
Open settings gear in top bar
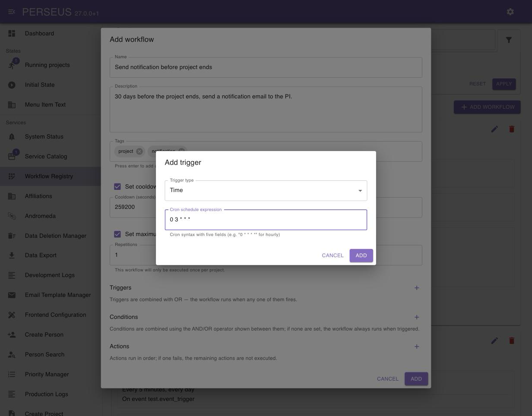point(510,12)
